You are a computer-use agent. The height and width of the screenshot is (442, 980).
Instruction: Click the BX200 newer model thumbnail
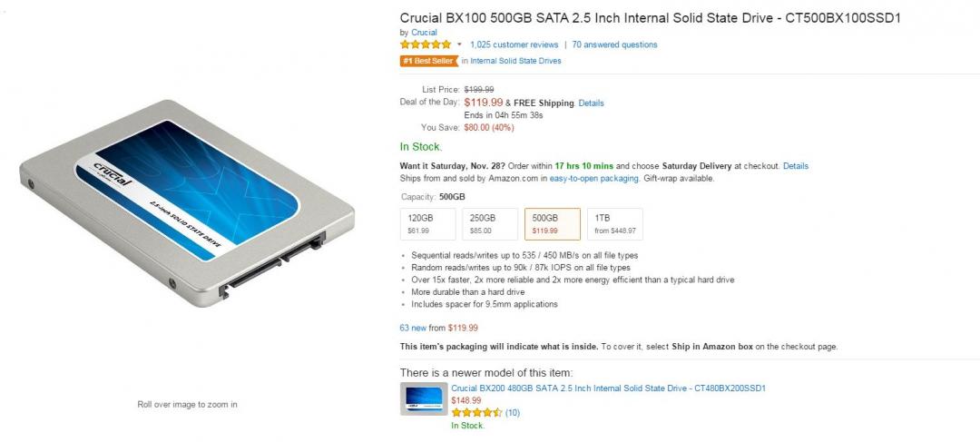(x=423, y=399)
